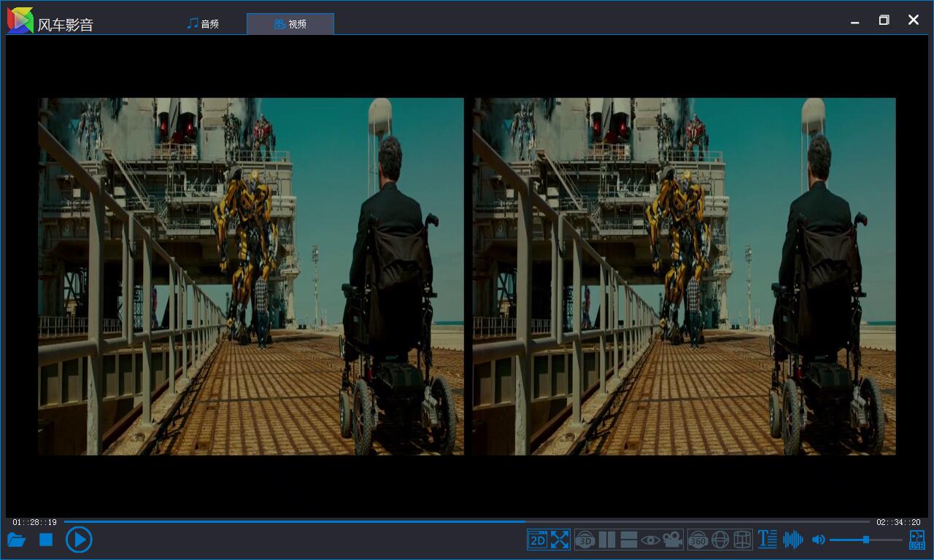
Task: Minimize the player window
Action: pyautogui.click(x=854, y=21)
